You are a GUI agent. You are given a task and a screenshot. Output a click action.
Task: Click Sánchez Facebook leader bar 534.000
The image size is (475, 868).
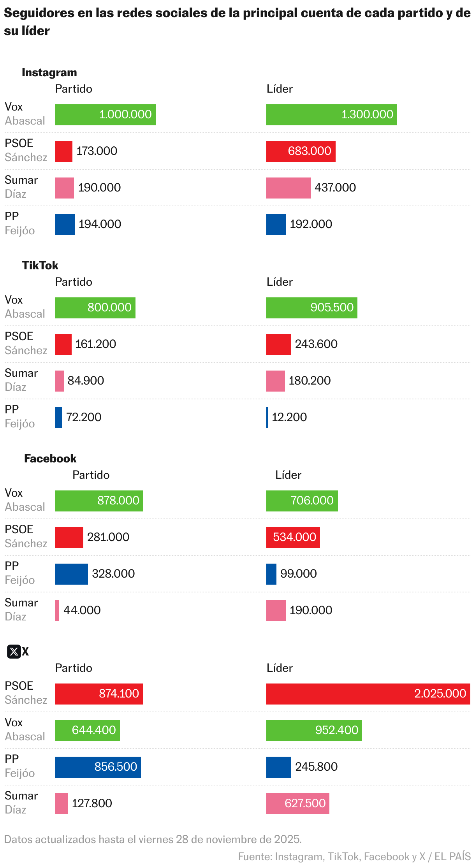pyautogui.click(x=293, y=537)
